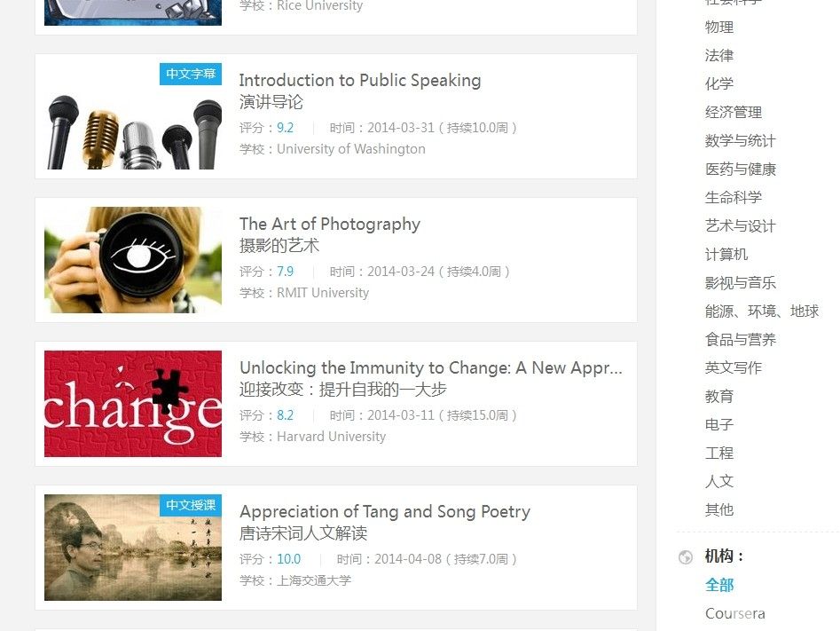Screen dimensions: 840x631
Task: Select RMIT University school name
Action: click(x=323, y=293)
